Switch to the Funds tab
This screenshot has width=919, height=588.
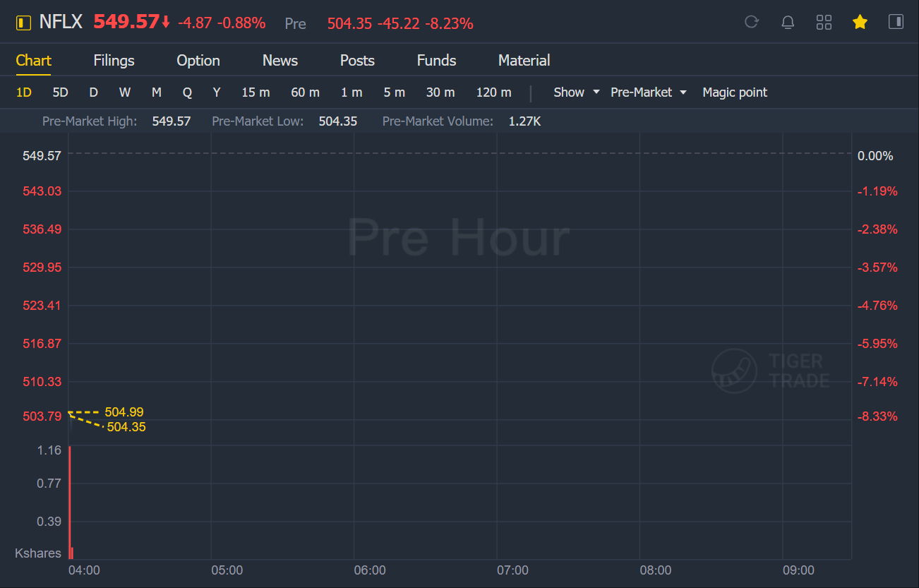click(x=436, y=61)
